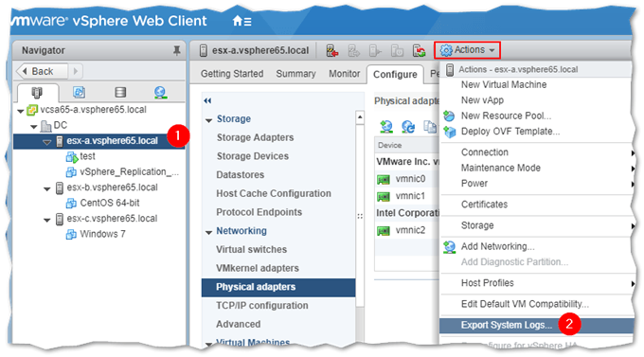Click the CentOS 64-bit VM icon
The image size is (644, 357).
click(71, 203)
